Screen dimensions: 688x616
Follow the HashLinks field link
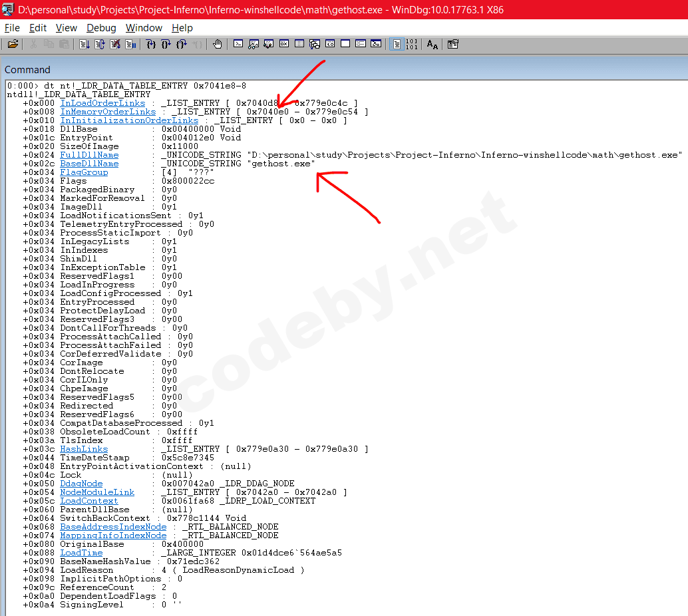point(84,449)
